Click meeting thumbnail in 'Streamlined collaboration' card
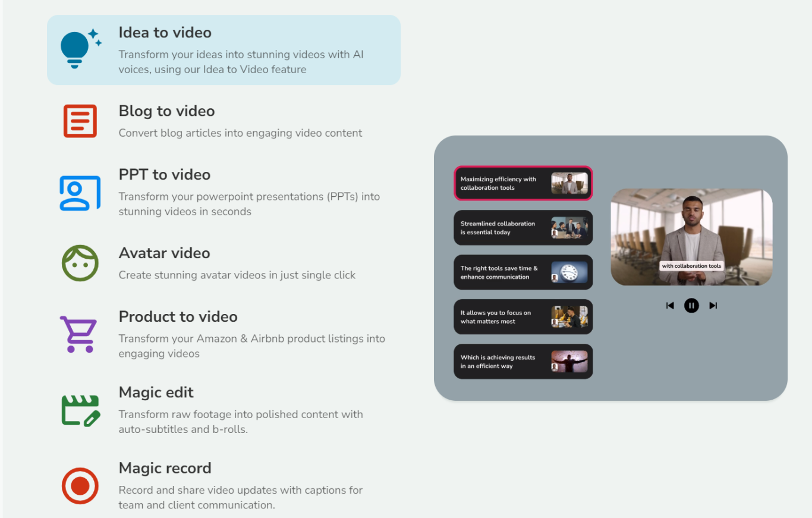The height and width of the screenshot is (518, 812). click(569, 228)
